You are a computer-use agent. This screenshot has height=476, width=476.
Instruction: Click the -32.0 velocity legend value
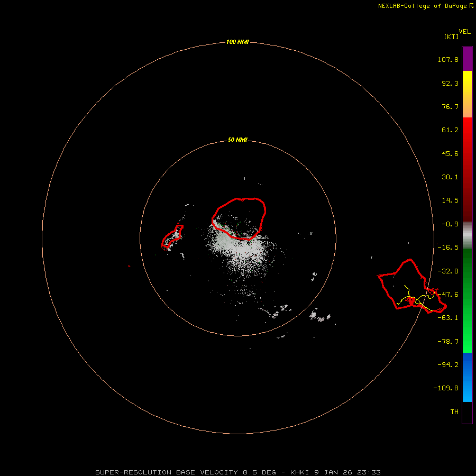[x=448, y=271]
